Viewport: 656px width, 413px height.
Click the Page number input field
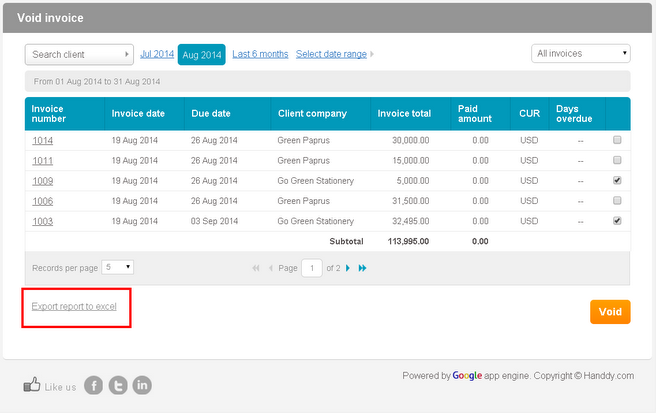click(x=312, y=268)
